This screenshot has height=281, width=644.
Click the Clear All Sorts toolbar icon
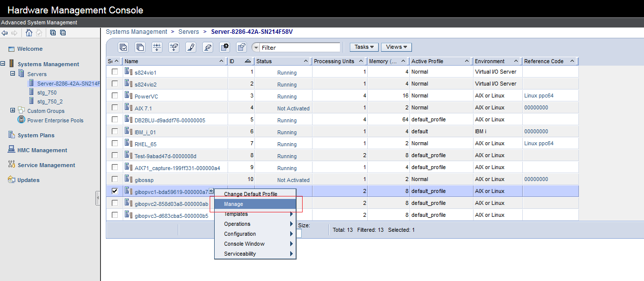pos(174,47)
